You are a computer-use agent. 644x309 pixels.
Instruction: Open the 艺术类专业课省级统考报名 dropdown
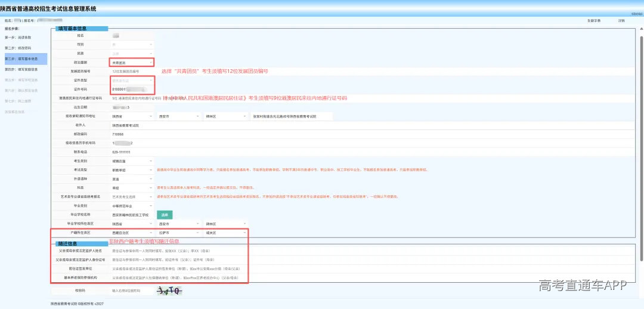pos(132,197)
